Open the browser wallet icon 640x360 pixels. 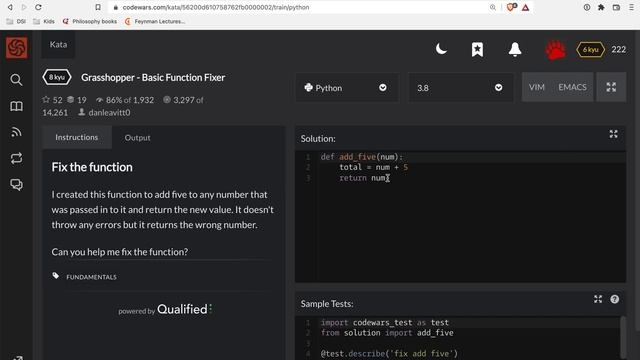tap(616, 7)
